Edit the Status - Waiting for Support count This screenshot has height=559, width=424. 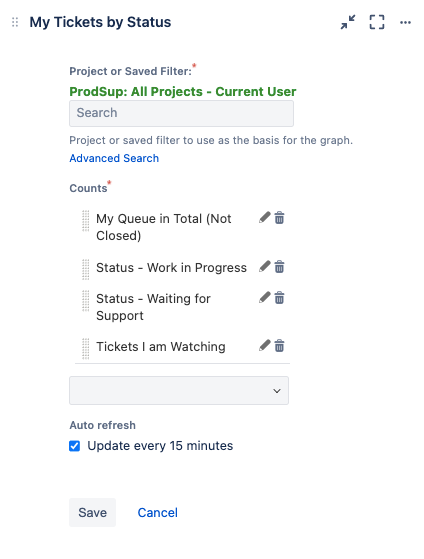(x=265, y=297)
